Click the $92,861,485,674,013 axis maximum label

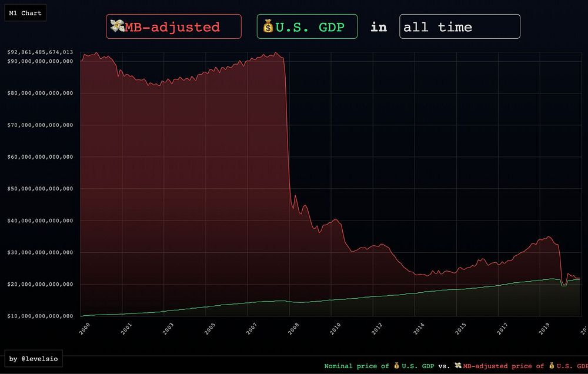tap(40, 52)
